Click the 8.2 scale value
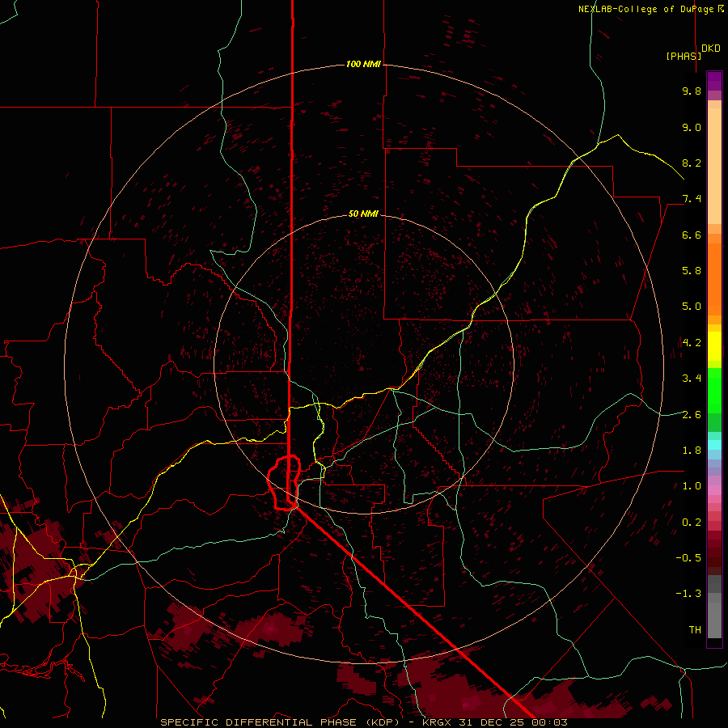 click(x=692, y=163)
